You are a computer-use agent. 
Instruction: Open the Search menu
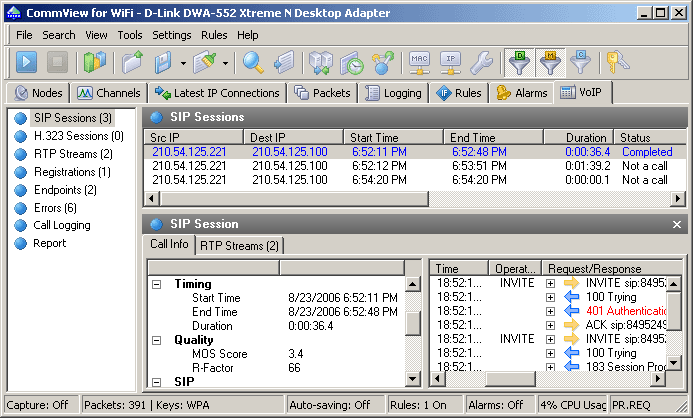59,35
